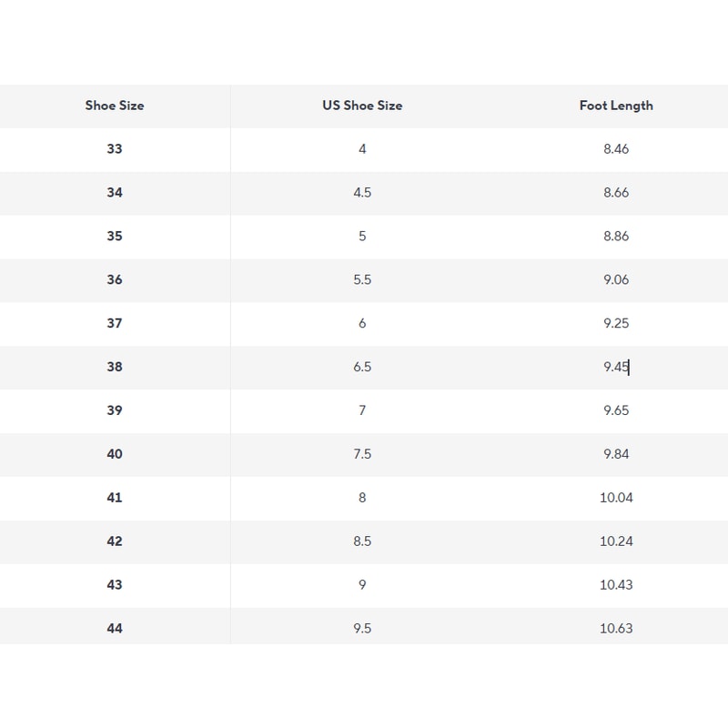Click foot length 9.25 cell
Viewport: 728px width, 728px height.
[x=616, y=324]
